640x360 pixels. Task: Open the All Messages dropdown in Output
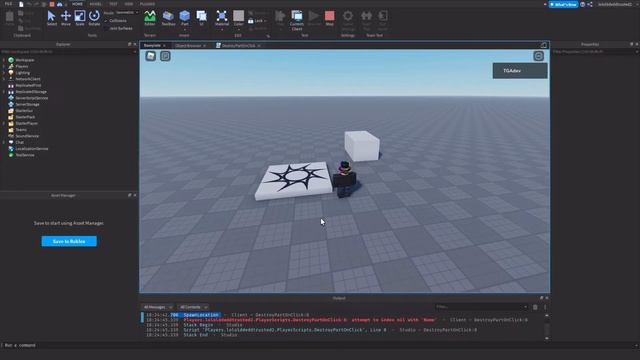point(158,307)
